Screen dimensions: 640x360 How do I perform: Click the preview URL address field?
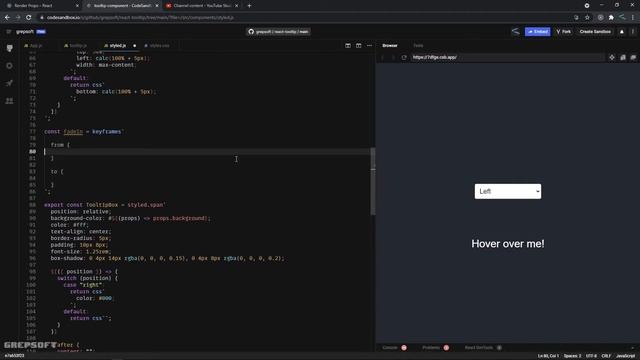click(507, 58)
